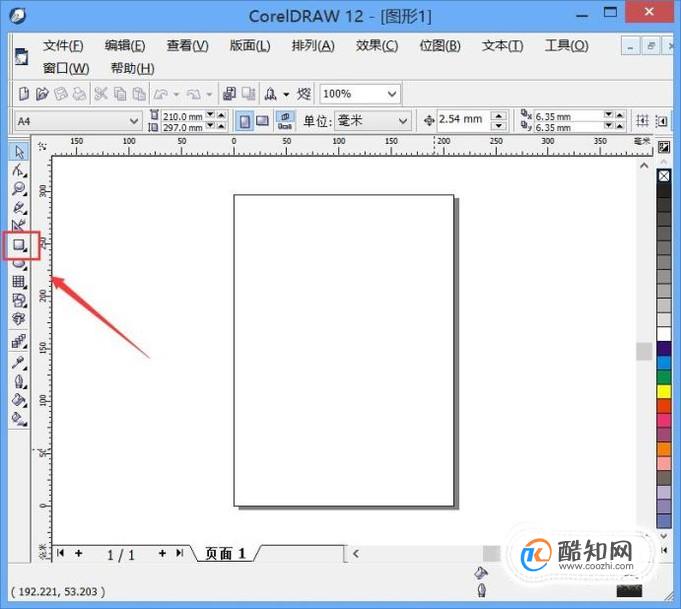Viewport: 681px width, 609px height.
Task: Pick the green palette swatch
Action: click(664, 377)
